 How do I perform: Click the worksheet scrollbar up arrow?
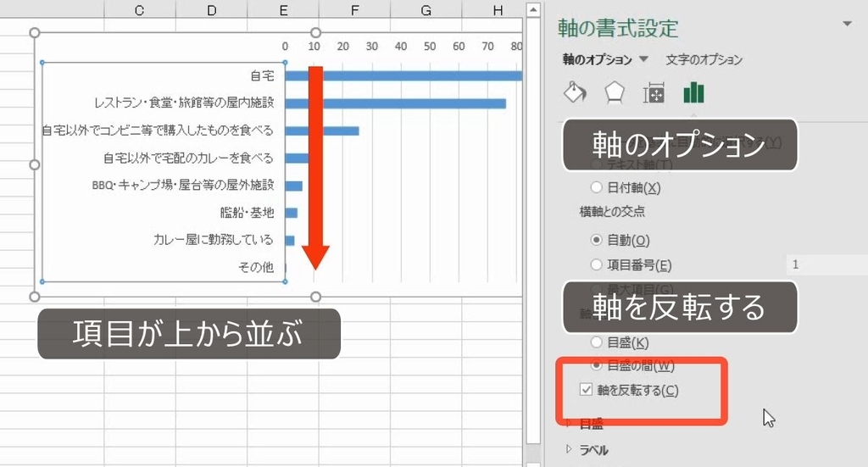[x=532, y=9]
